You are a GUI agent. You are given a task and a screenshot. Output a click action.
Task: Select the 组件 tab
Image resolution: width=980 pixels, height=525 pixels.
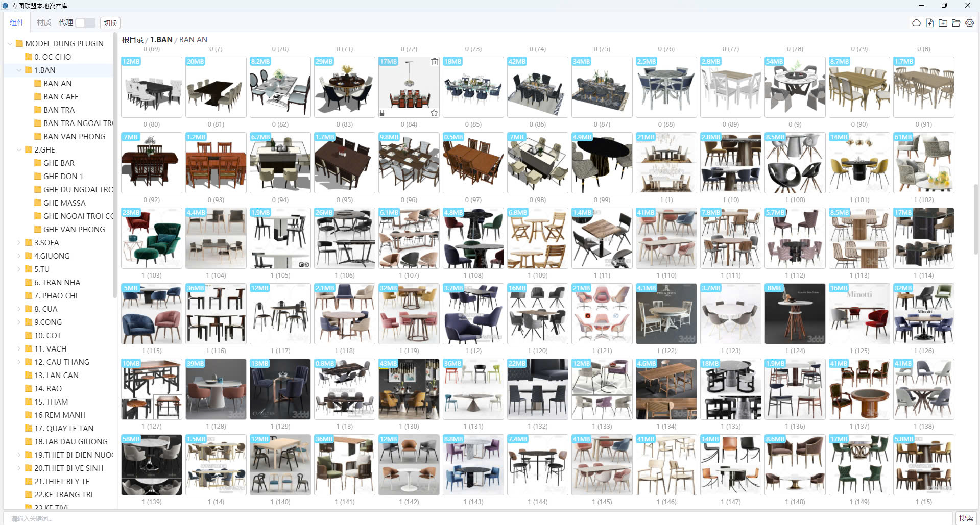[x=17, y=23]
